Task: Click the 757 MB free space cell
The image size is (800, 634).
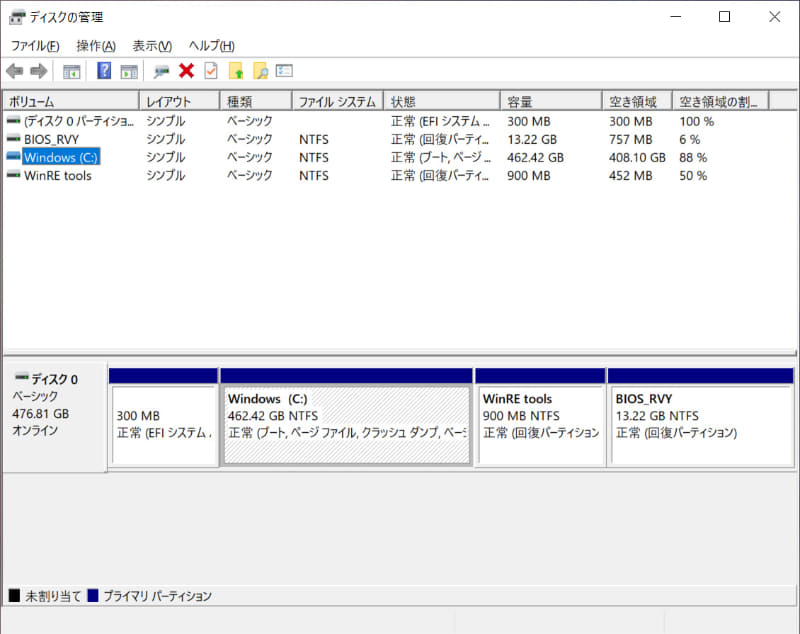Action: 631,139
